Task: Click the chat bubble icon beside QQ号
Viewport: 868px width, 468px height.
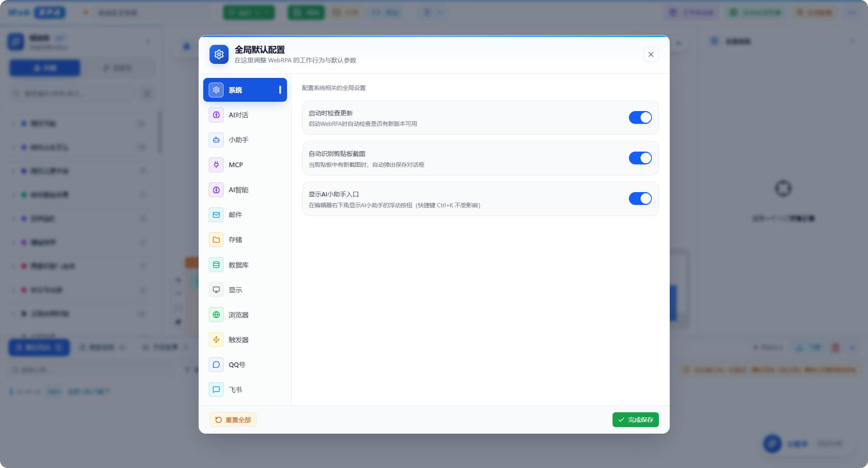Action: click(x=216, y=365)
